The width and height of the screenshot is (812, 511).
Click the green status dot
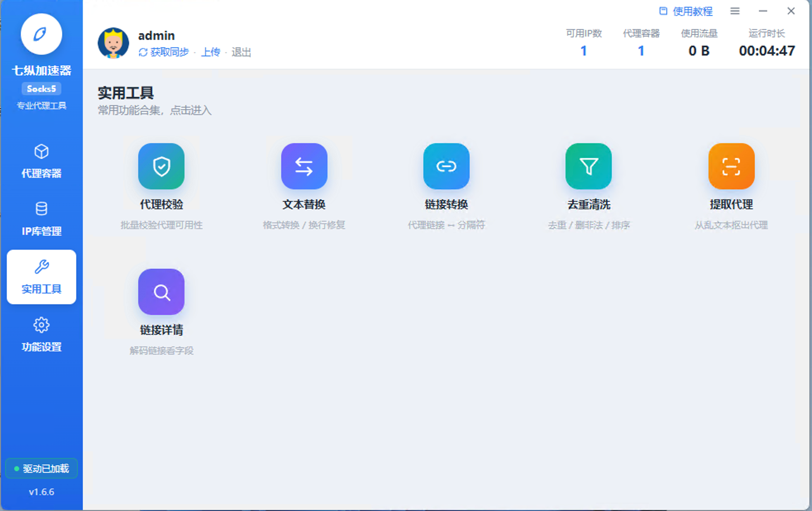[17, 468]
